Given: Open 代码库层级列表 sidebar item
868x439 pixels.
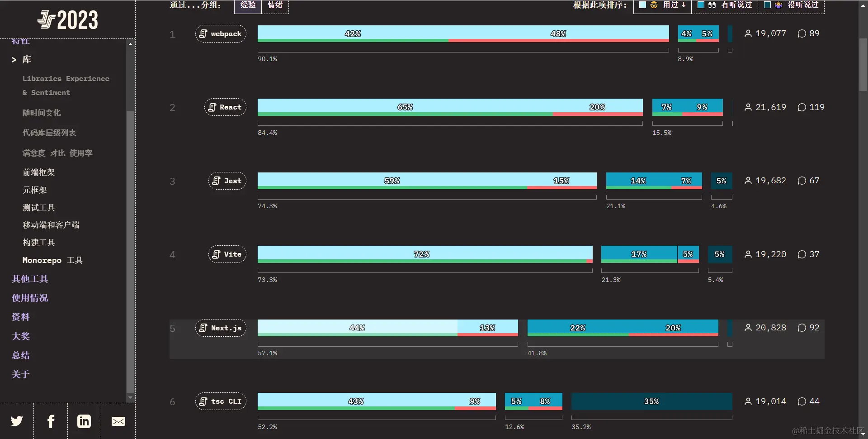Looking at the screenshot, I should [x=49, y=133].
